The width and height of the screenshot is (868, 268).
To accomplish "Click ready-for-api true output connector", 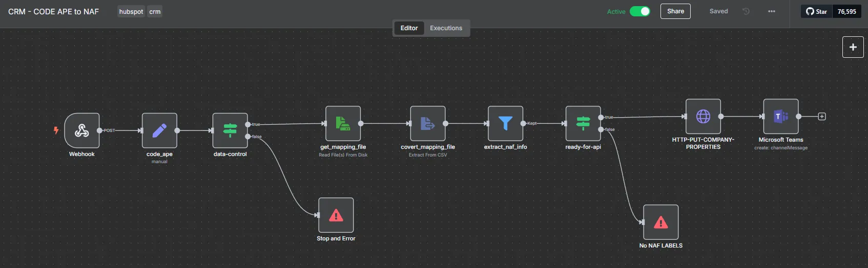I will click(x=601, y=117).
